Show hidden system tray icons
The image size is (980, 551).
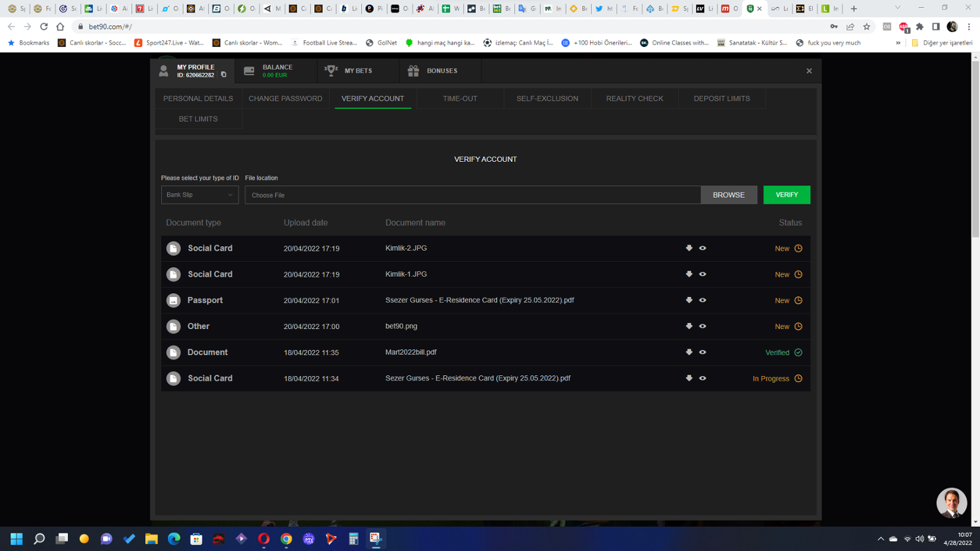tap(880, 539)
